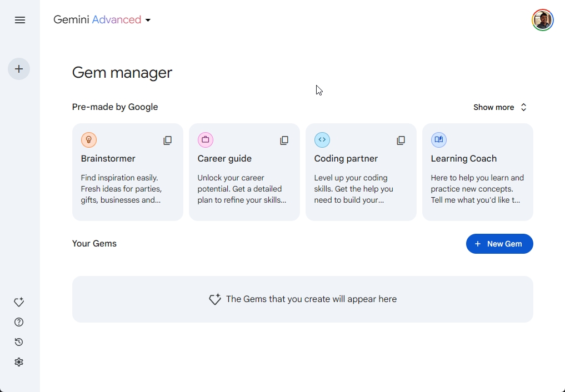The width and height of the screenshot is (565, 392).
Task: Click the New Gem button
Action: [499, 244]
